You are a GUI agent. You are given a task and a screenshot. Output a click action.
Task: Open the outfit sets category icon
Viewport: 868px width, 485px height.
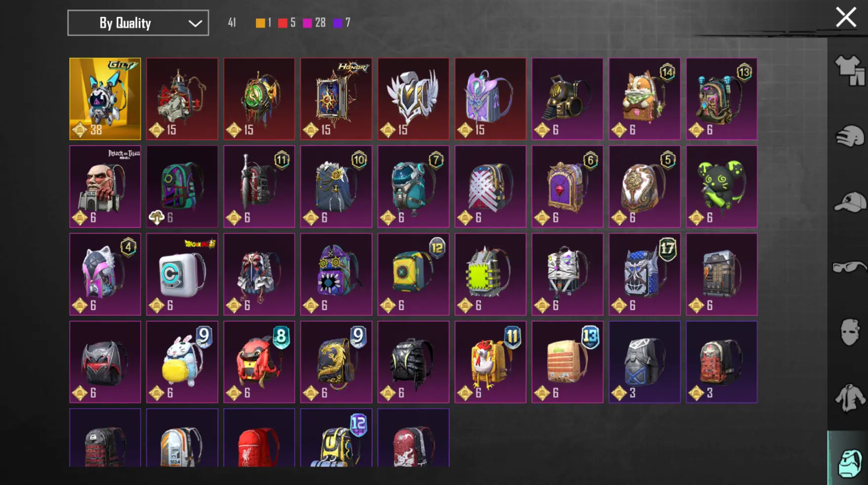(849, 70)
